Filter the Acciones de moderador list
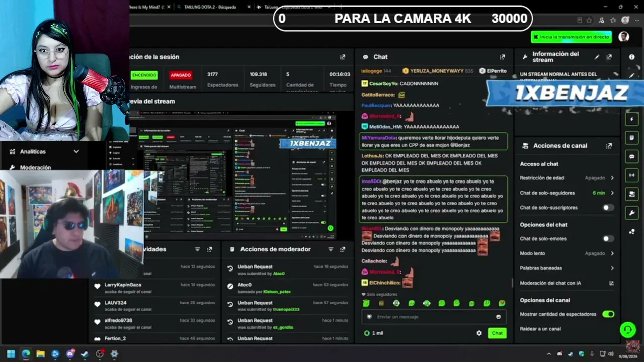Viewport: 644px width, 362px height. [x=331, y=249]
